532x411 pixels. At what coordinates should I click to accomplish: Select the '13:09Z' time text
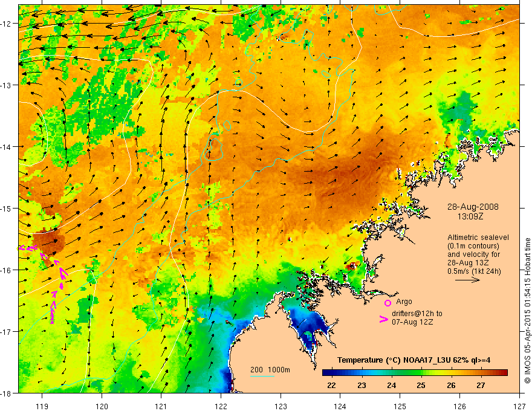pos(470,216)
